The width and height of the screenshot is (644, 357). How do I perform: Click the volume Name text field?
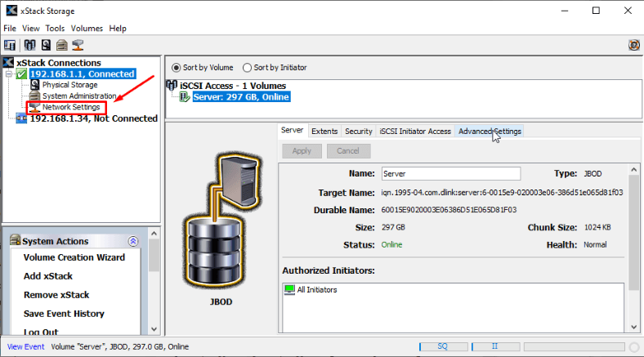(450, 173)
